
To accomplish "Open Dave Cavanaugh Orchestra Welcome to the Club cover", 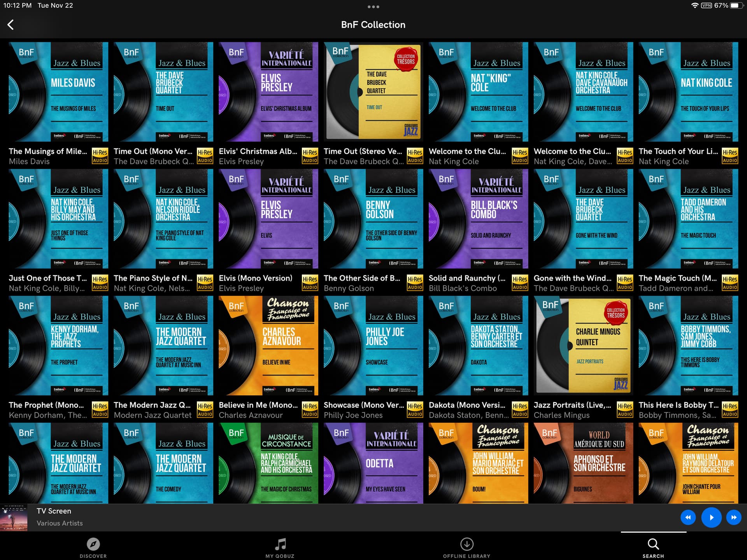I will point(584,92).
